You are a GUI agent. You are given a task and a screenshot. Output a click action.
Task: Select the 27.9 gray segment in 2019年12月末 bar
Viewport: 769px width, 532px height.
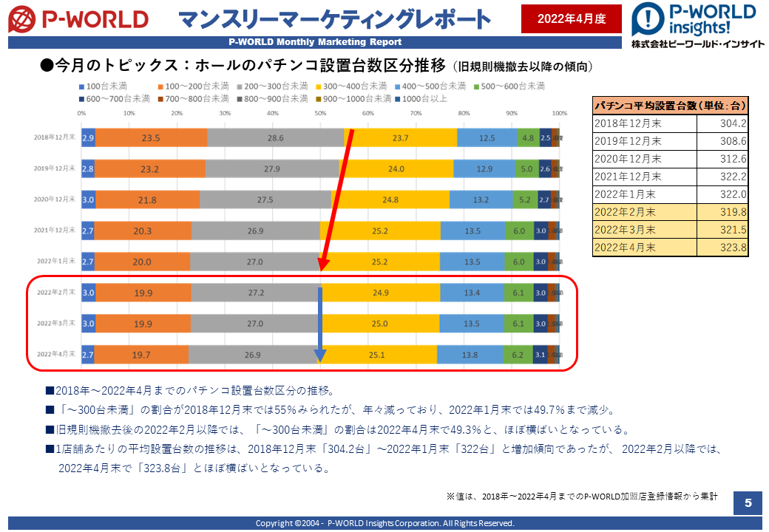coord(272,168)
